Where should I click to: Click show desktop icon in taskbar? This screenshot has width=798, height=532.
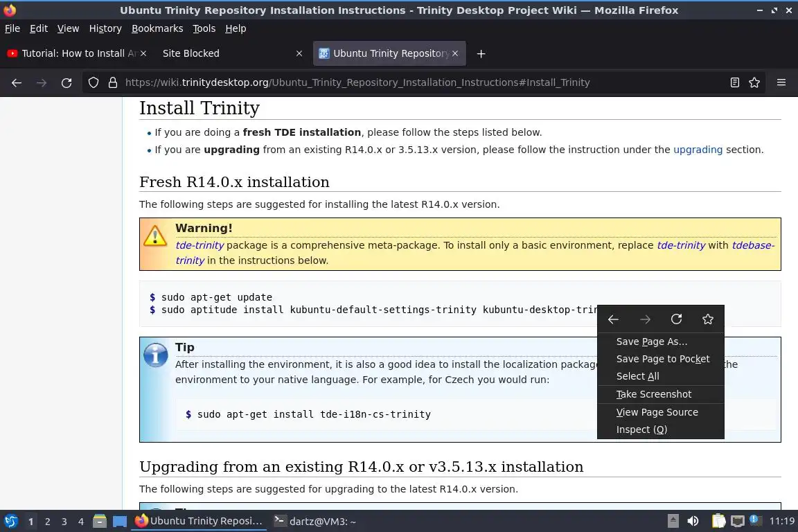point(120,522)
